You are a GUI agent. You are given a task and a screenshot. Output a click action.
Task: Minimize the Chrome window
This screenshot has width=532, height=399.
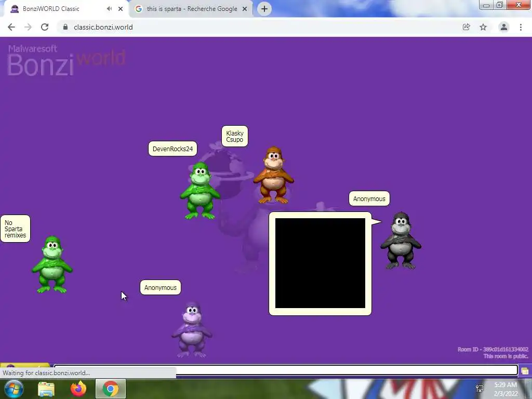point(486,5)
